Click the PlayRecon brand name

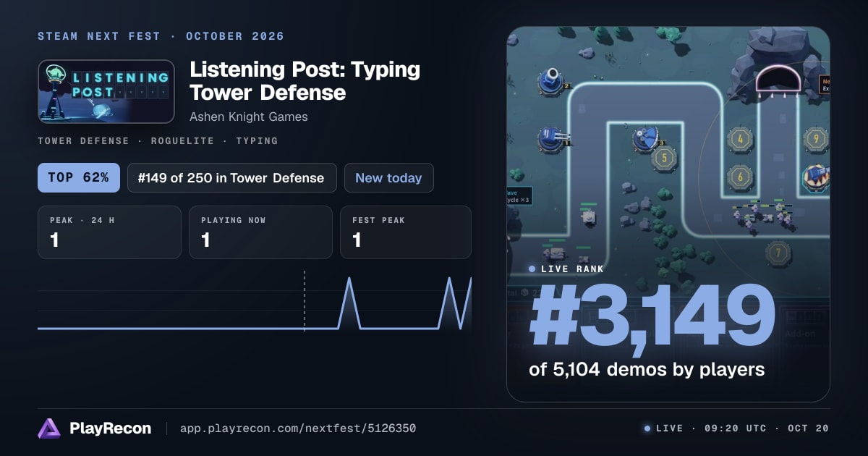pos(111,428)
